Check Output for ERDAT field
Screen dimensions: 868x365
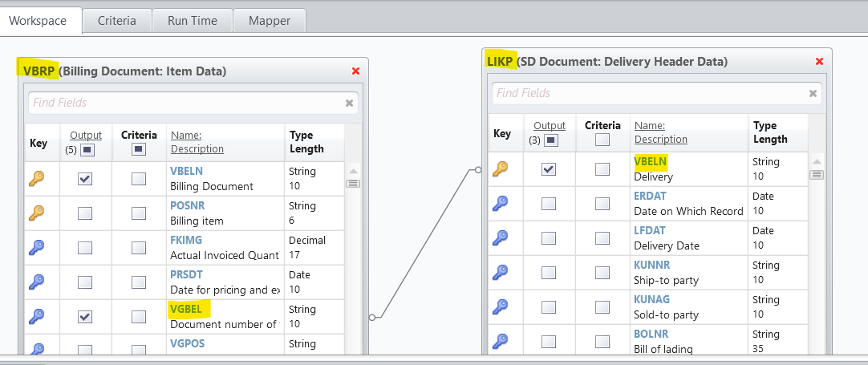coord(549,204)
